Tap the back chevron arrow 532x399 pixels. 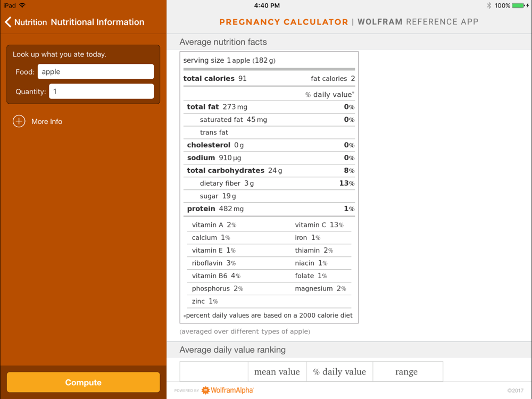[x=8, y=22]
